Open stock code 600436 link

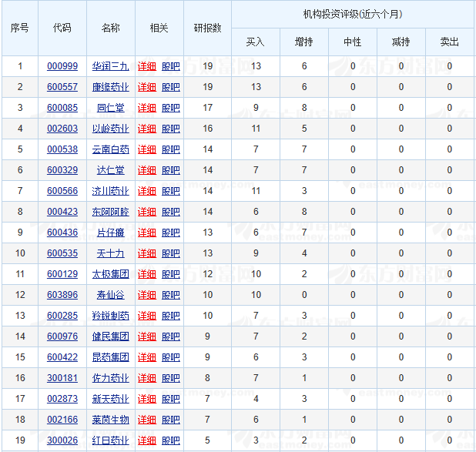[62, 233]
